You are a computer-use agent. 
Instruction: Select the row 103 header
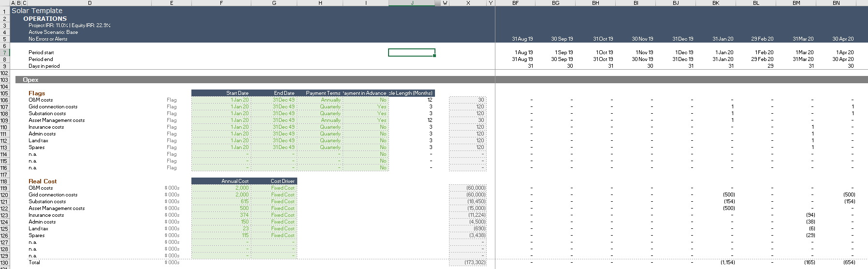pos(4,80)
